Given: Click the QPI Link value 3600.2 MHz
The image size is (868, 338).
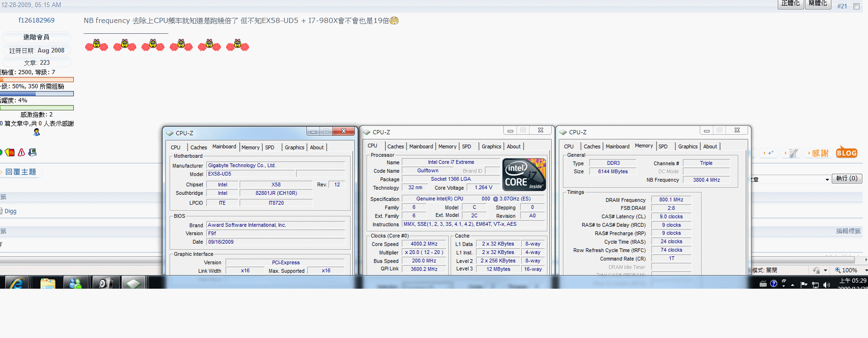Looking at the screenshot, I should [424, 269].
